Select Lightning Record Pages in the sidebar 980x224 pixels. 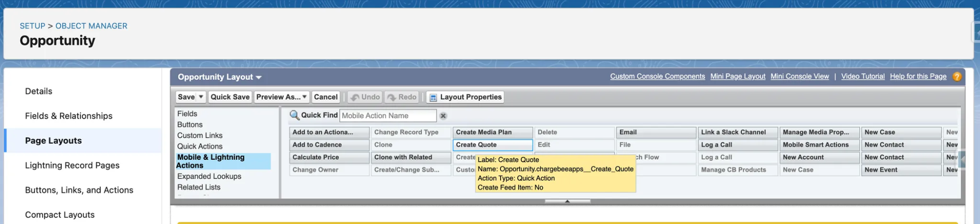click(x=72, y=165)
